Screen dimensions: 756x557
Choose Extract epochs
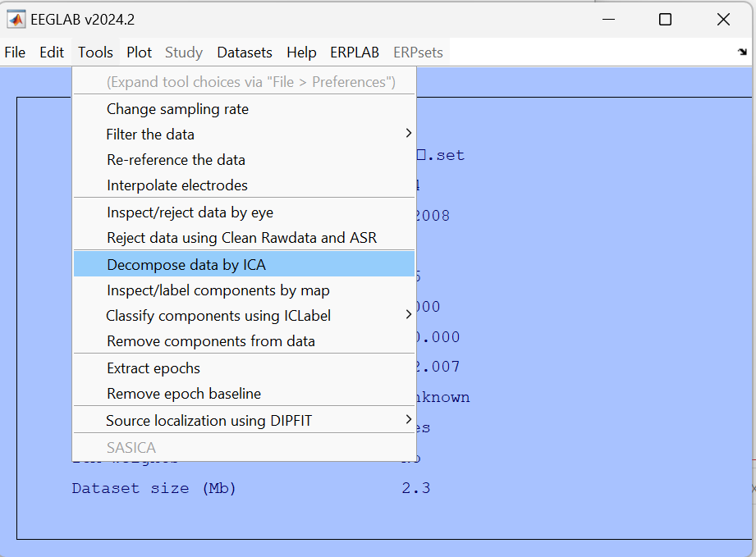coord(244,368)
